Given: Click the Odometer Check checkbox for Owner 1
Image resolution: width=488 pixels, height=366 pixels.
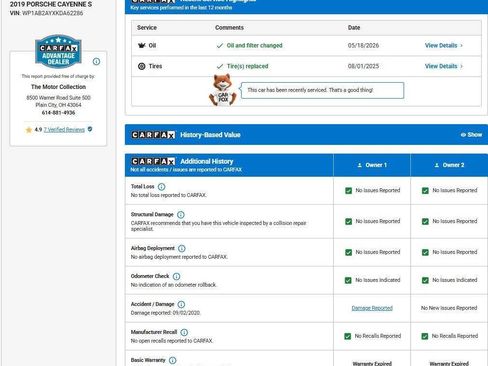Looking at the screenshot, I should 348,280.
